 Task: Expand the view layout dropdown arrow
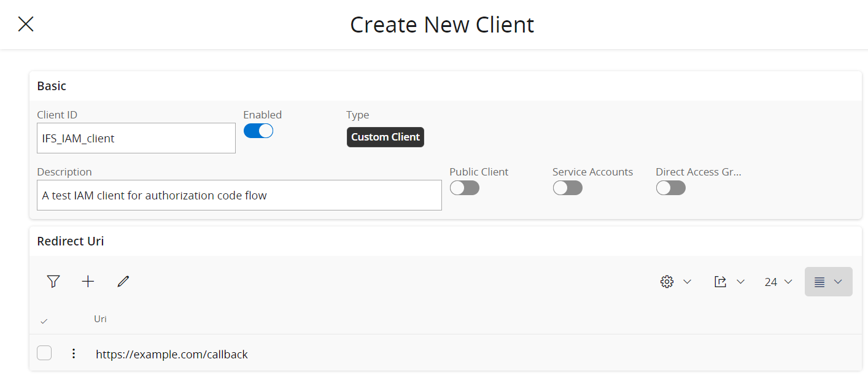point(837,281)
